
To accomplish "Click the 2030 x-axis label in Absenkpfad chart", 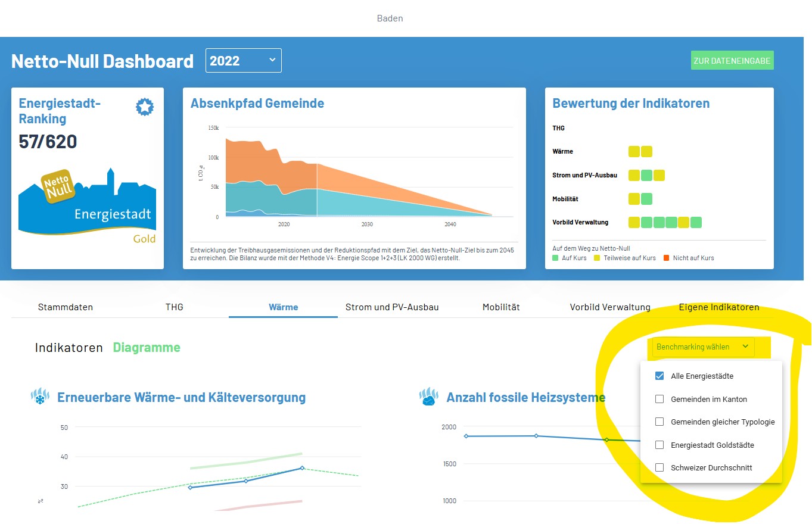I will [x=367, y=224].
